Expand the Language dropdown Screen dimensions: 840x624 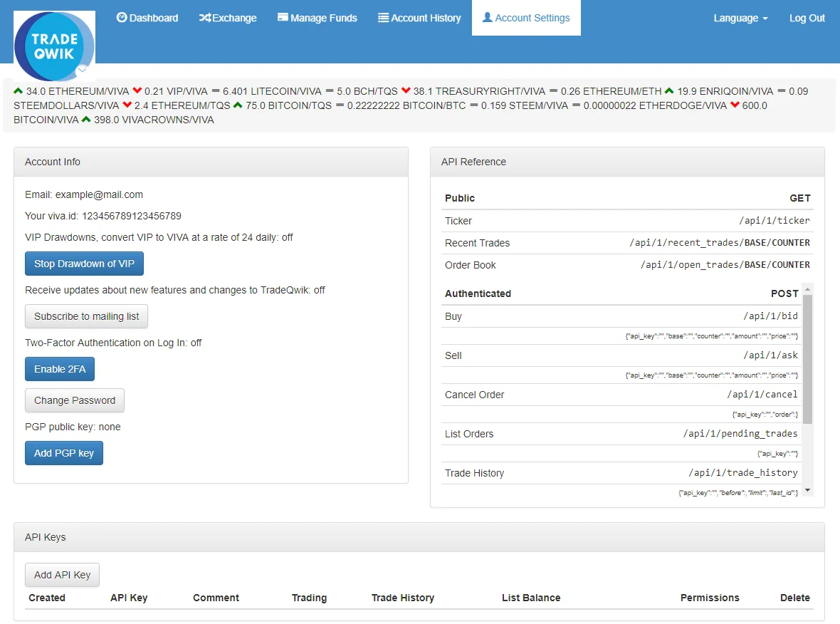740,18
